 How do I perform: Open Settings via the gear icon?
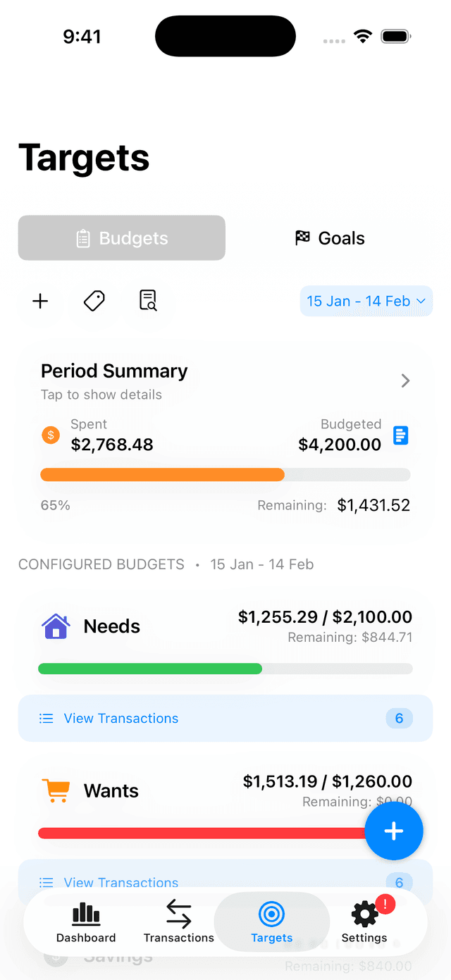[364, 914]
